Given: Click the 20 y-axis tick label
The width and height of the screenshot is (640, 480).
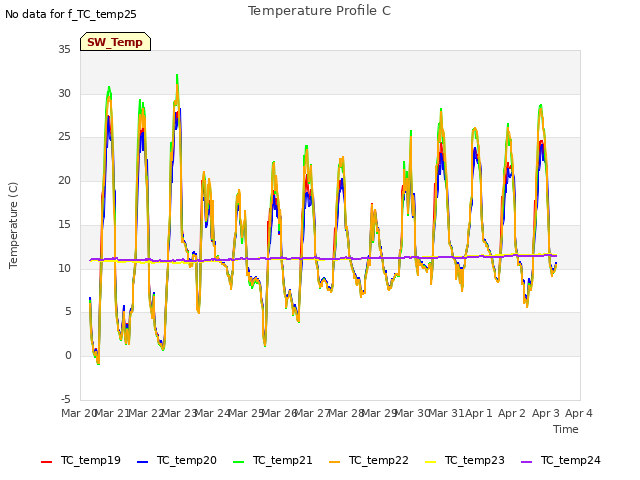Looking at the screenshot, I should (x=64, y=180).
